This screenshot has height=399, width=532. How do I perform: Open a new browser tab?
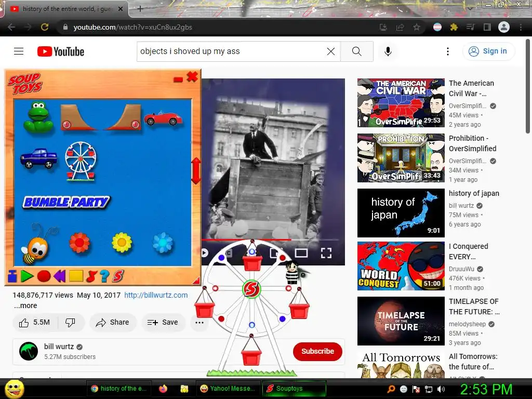pos(140,9)
